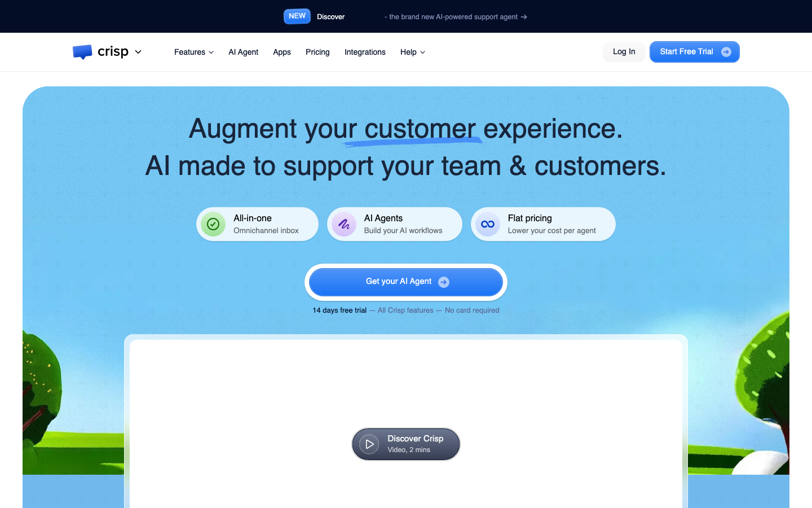Go to the Apps page
The height and width of the screenshot is (508, 812).
[282, 52]
